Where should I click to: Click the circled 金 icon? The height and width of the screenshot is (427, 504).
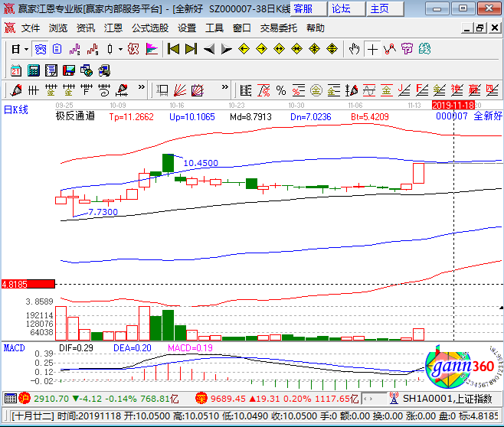click(x=316, y=90)
